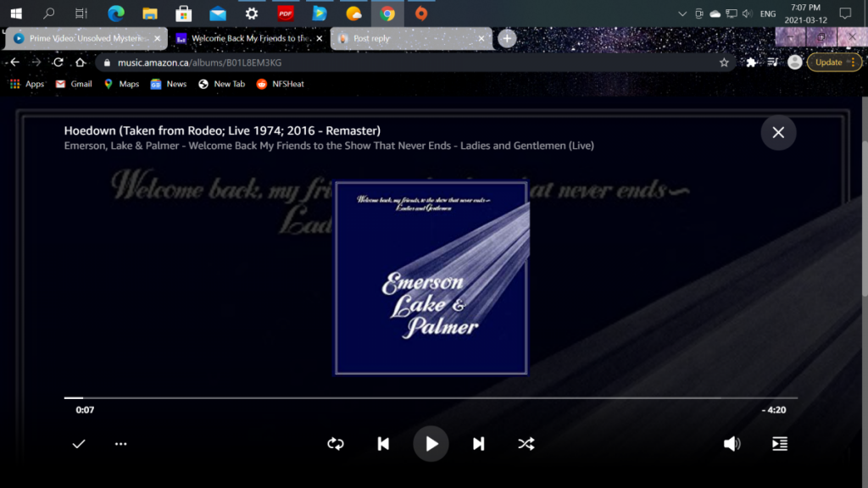The image size is (868, 488).
Task: Open the Gmail bookmark
Action: (x=74, y=84)
